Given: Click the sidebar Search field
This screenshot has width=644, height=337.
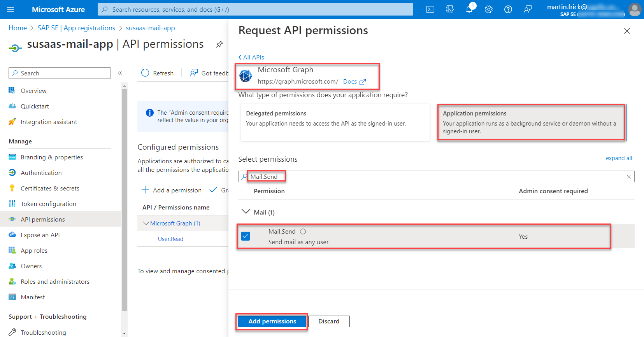Looking at the screenshot, I should click(60, 73).
